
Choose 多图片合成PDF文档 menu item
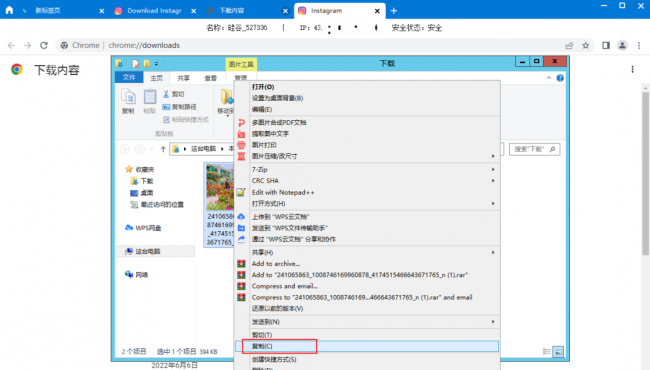(367, 123)
